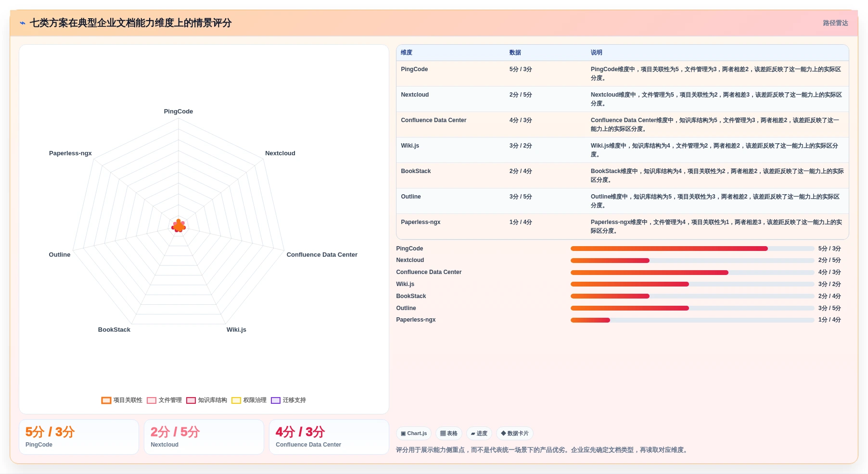Image resolution: width=868 pixels, height=474 pixels.
Task: Click the BookStack radar axis label
Action: coord(114,330)
